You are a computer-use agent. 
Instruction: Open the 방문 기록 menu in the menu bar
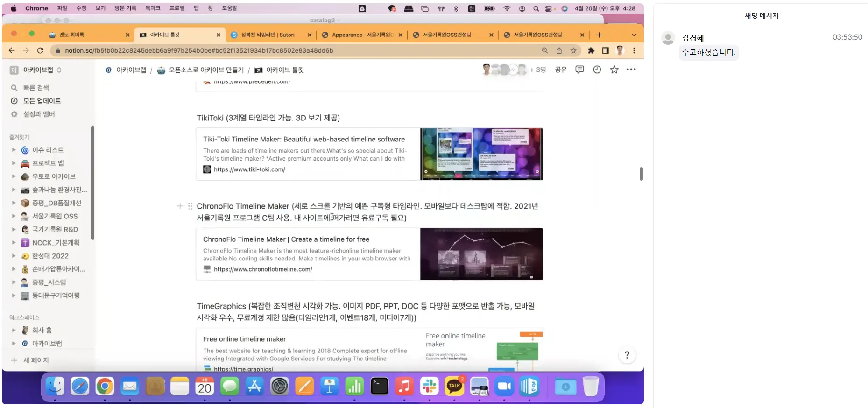click(x=125, y=8)
